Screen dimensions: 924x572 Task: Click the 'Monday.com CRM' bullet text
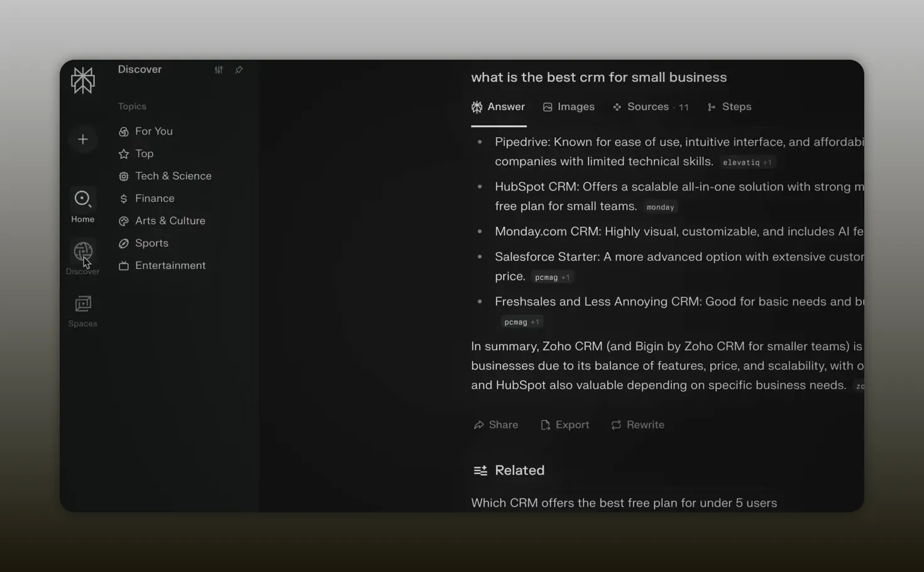tap(679, 231)
